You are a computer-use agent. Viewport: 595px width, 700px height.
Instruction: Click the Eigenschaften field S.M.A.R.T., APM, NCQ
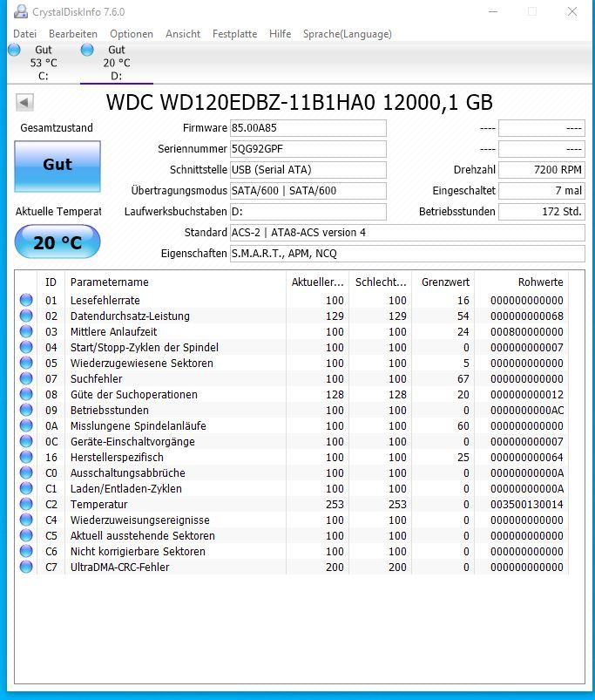click(407, 254)
